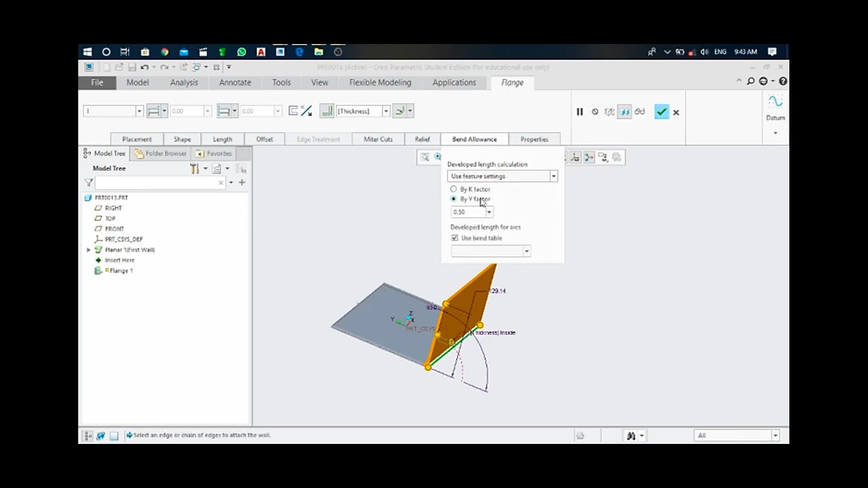Open the Placement panel
This screenshot has width=868, height=488.
pyautogui.click(x=137, y=140)
